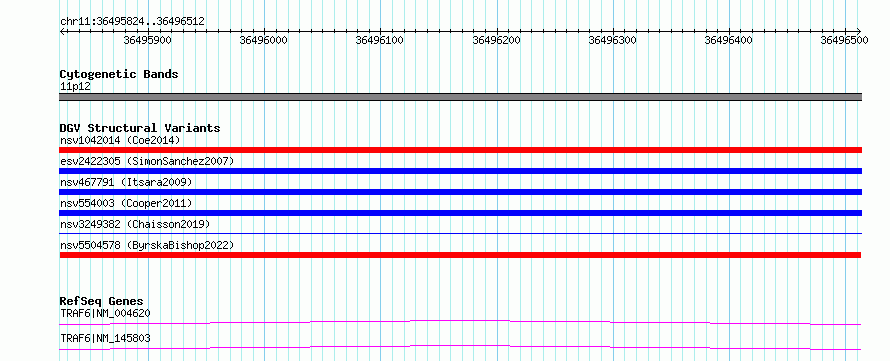Click the 36496000 ruler position label
This screenshot has height=361, width=890.
click(x=263, y=40)
